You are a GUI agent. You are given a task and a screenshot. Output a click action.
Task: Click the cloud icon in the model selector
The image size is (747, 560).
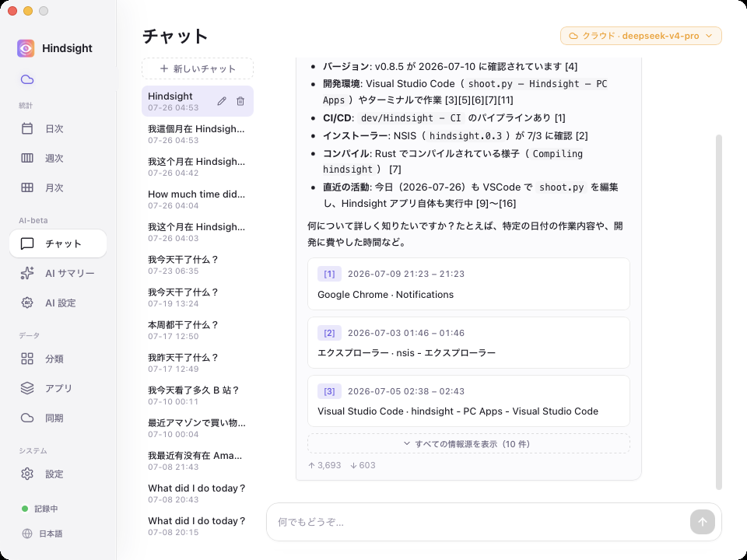point(573,36)
